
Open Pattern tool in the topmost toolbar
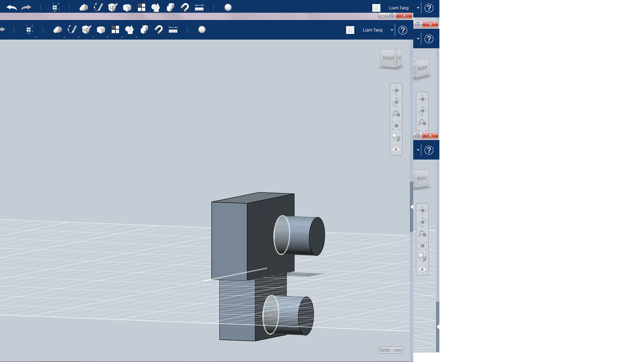[142, 7]
